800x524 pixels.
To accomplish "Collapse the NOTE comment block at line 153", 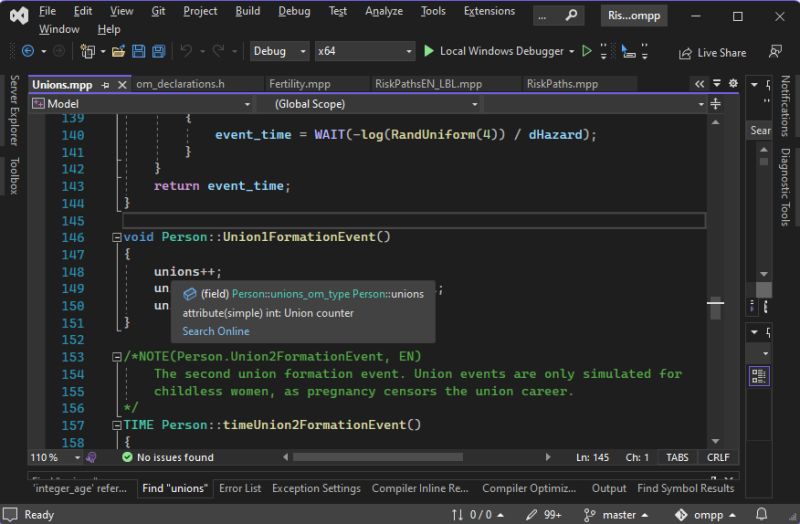I will (116, 357).
